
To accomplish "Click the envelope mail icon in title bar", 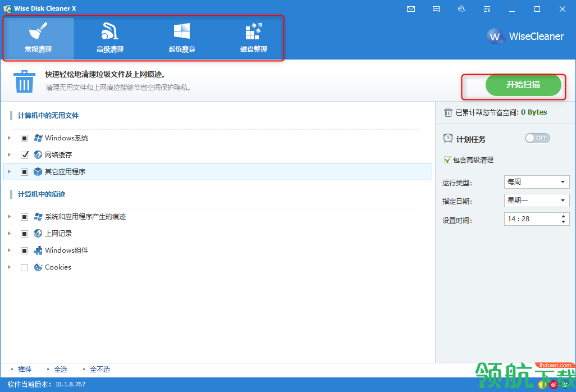I will pyautogui.click(x=411, y=9).
